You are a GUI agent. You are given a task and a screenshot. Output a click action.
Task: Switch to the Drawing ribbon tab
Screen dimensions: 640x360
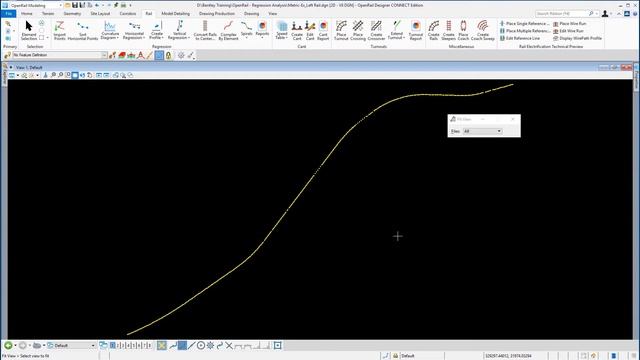[251, 13]
